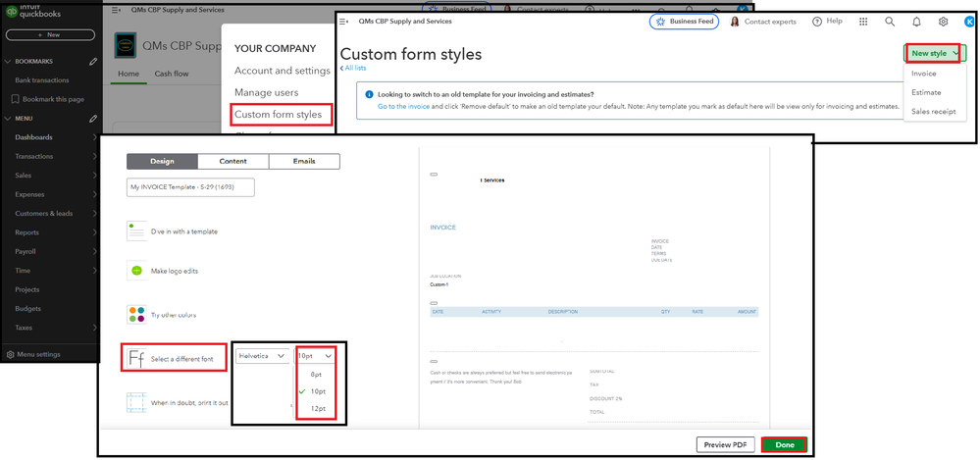Click the + New button in the sidebar
The image size is (980, 460).
49,35
